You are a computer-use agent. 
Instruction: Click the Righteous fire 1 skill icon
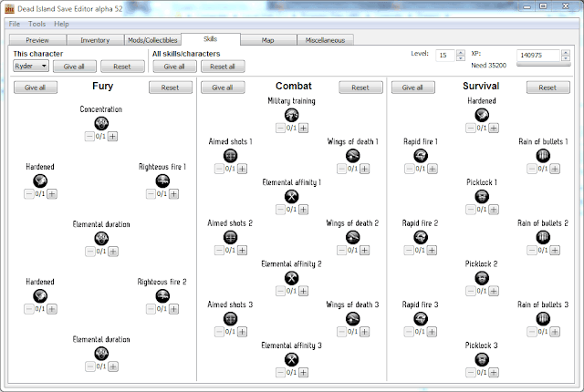[x=162, y=181]
